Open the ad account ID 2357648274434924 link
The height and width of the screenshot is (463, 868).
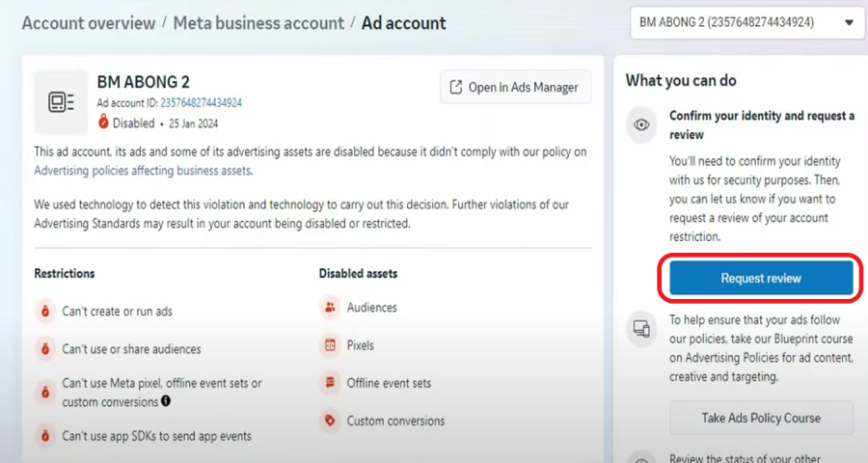point(201,102)
